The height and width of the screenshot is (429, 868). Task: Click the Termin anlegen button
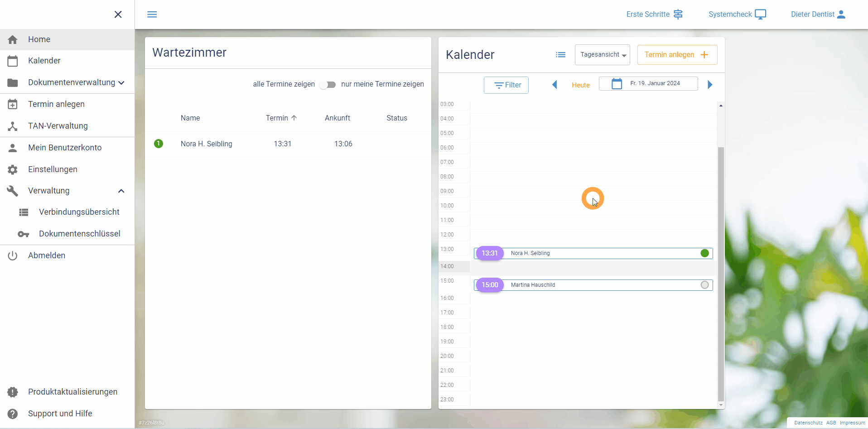point(677,55)
